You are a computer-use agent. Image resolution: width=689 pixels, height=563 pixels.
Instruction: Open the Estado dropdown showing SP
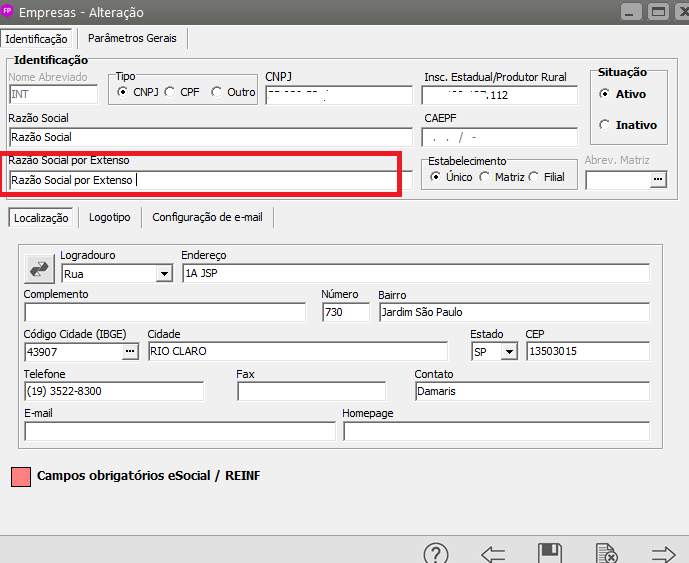click(x=509, y=351)
